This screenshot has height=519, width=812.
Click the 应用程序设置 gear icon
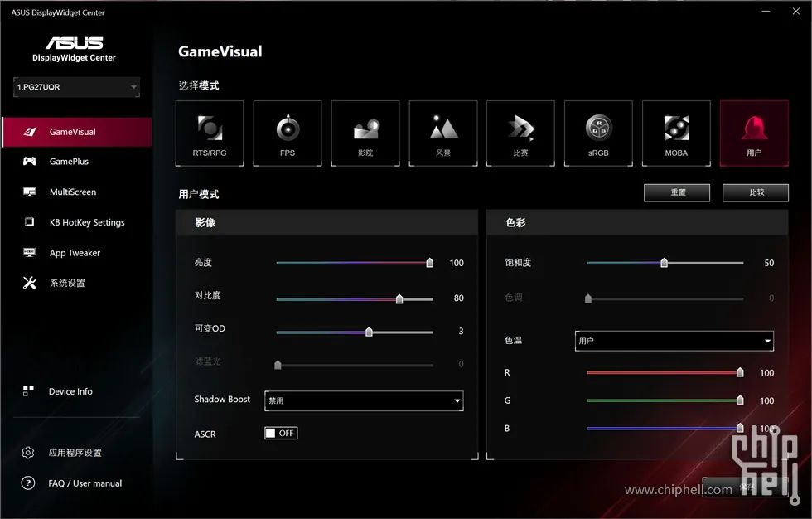pos(28,453)
